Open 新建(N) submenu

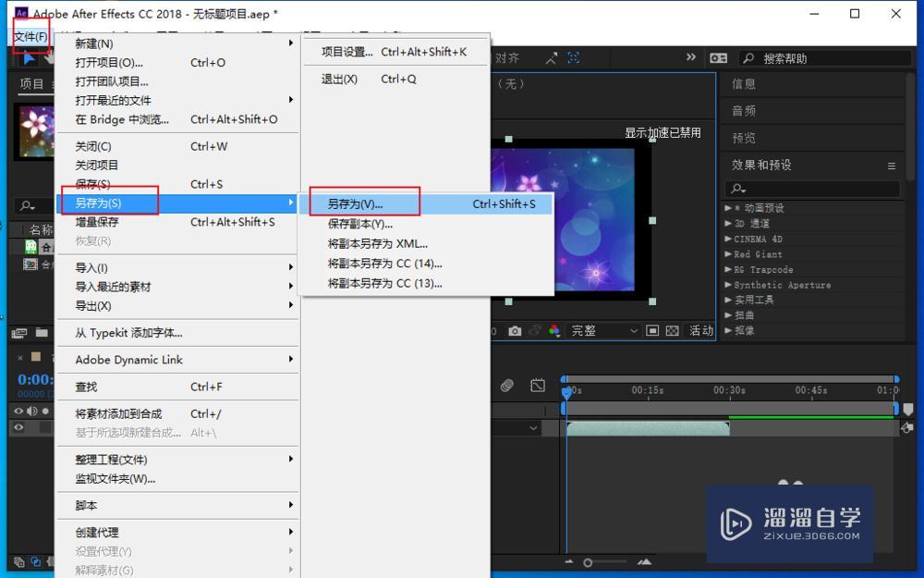(178, 43)
